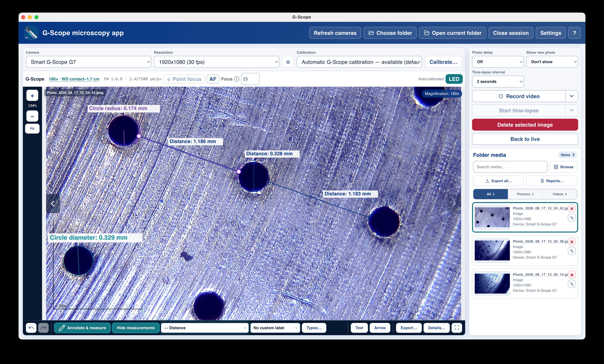Click the Focus info icon

pos(237,79)
